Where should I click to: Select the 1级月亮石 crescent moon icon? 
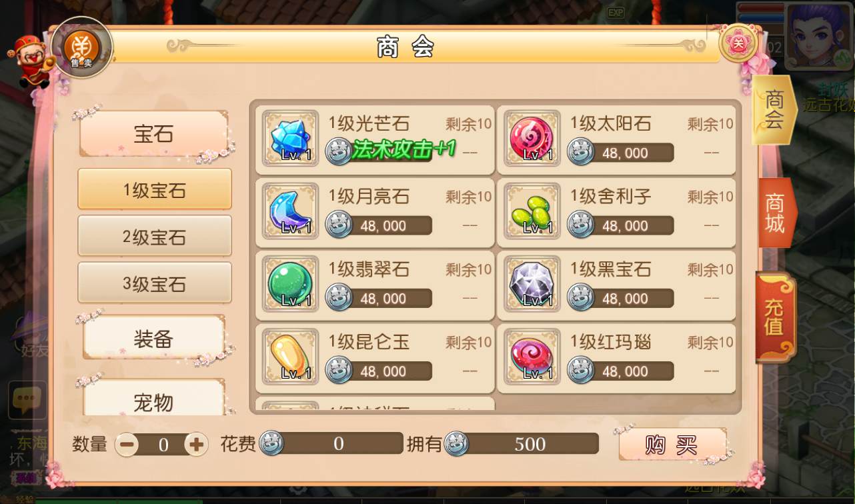[290, 211]
